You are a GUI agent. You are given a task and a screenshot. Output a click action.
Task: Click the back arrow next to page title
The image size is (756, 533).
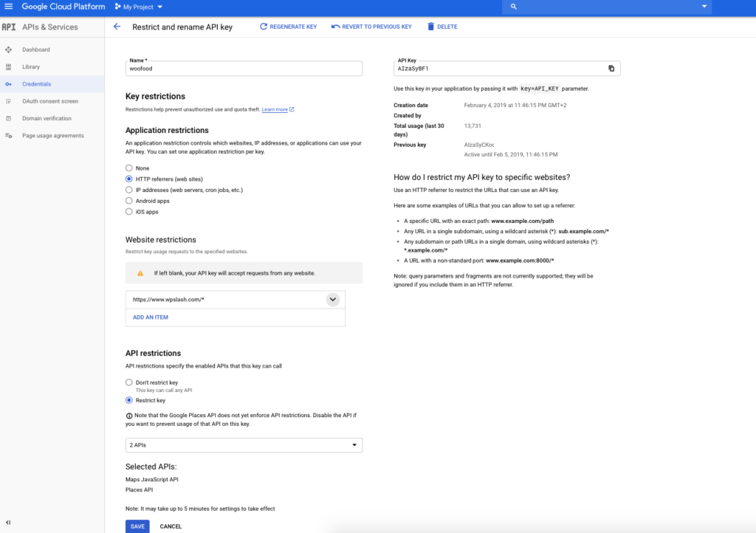click(117, 27)
